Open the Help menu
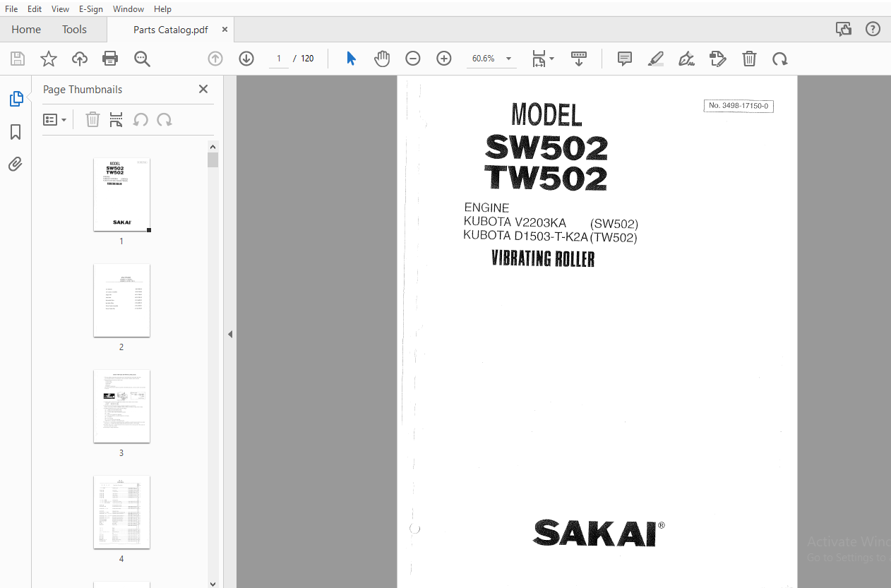This screenshot has width=891, height=588. coord(162,9)
